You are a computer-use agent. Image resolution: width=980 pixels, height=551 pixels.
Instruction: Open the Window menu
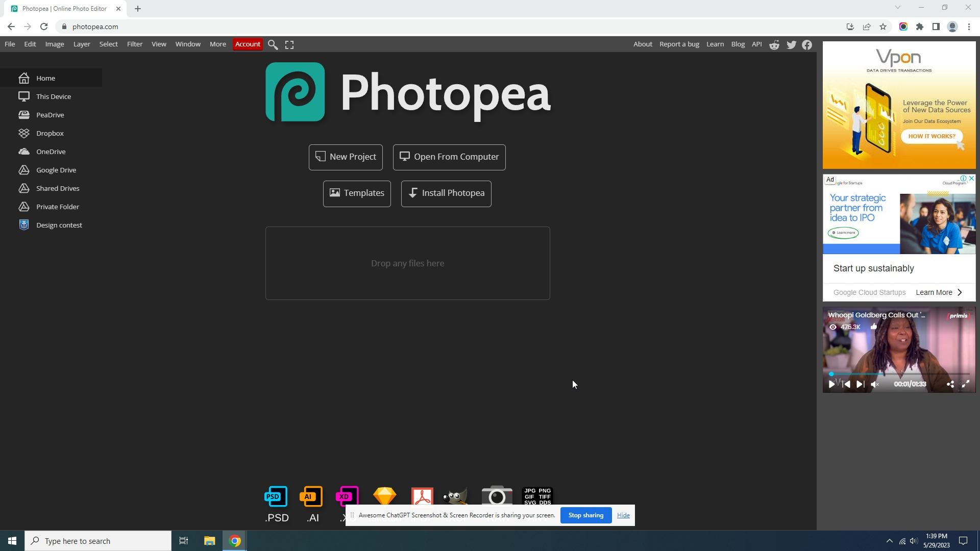[x=187, y=44]
